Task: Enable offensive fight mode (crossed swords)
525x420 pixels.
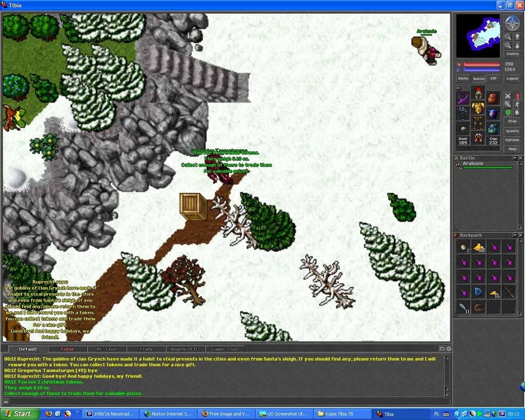Action: 508,96
